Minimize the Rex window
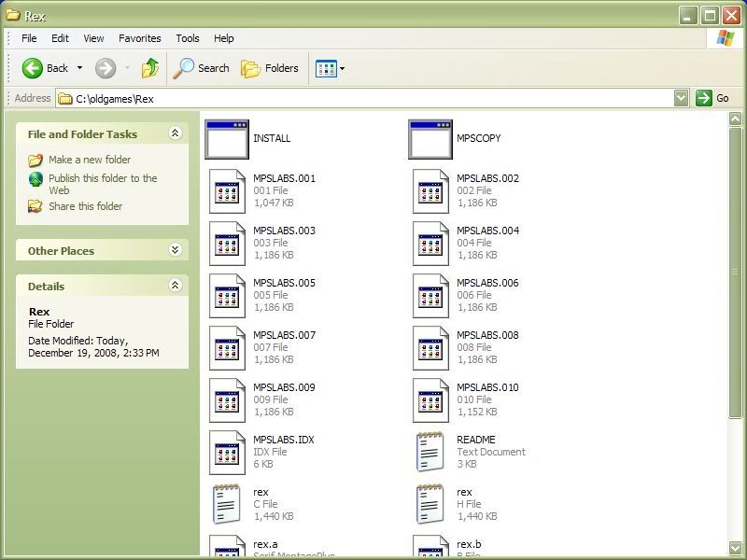This screenshot has height=560, width=747. (688, 16)
